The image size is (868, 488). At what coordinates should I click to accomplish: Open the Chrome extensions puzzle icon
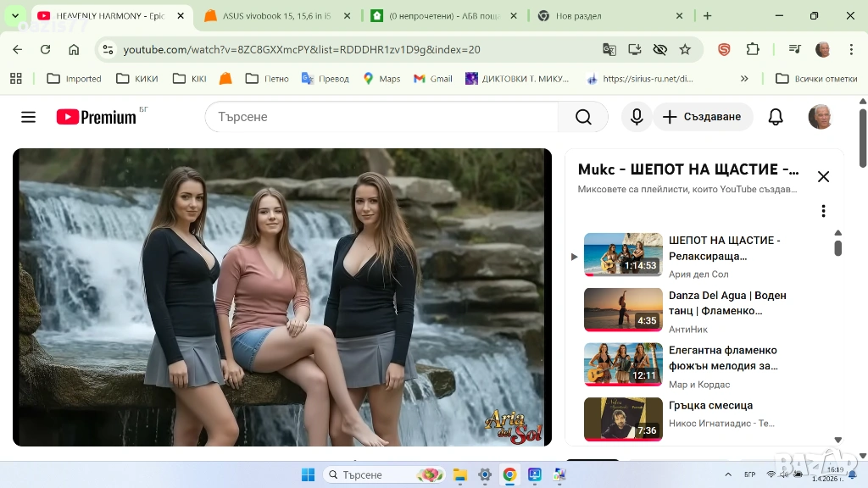coord(753,50)
